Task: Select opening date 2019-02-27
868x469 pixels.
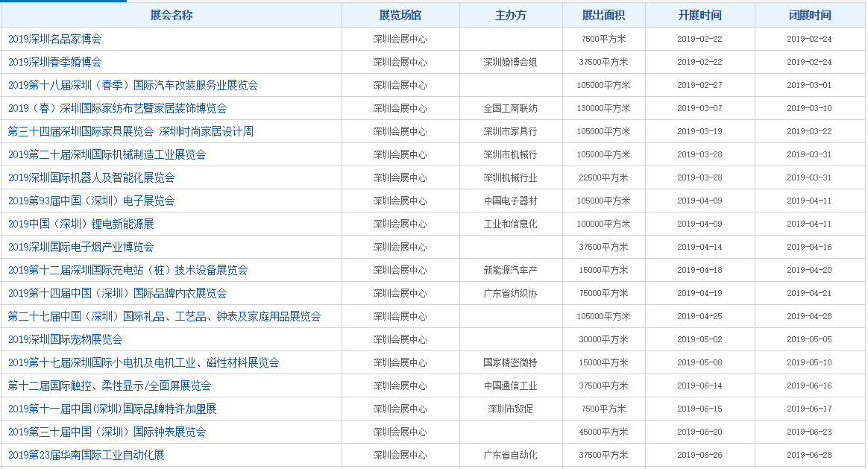Action: [x=699, y=85]
